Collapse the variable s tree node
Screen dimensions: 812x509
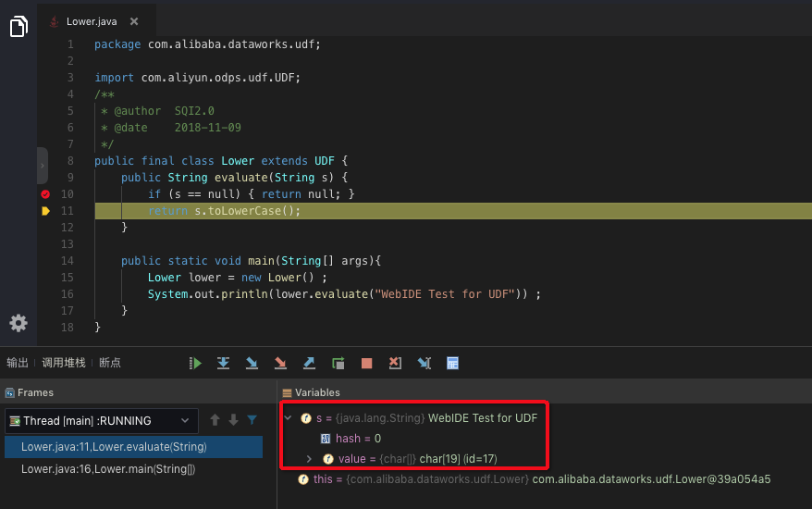click(x=289, y=417)
